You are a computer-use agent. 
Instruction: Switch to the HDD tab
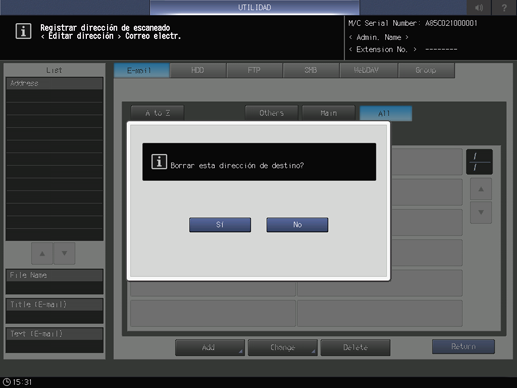[x=198, y=70]
